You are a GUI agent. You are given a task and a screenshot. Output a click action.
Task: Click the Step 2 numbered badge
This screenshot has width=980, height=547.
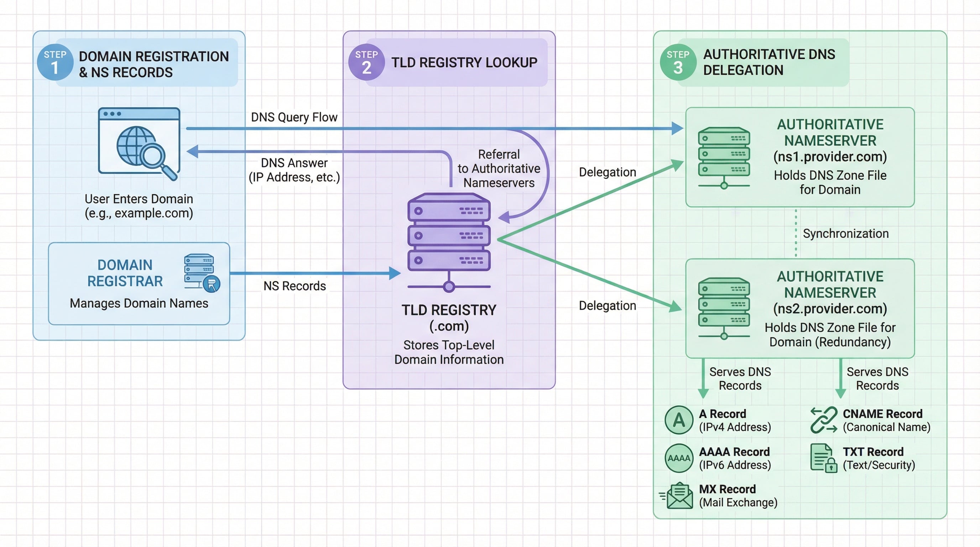click(366, 62)
